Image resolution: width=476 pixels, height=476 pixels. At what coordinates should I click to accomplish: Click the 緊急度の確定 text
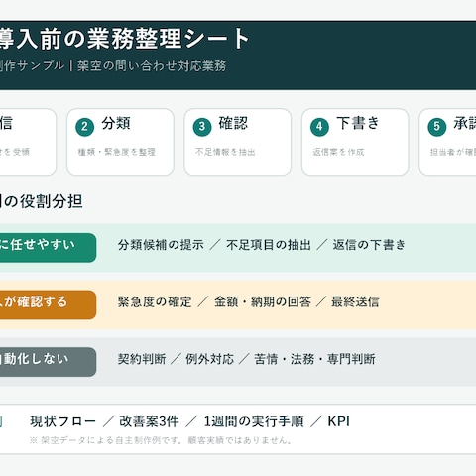pyautogui.click(x=155, y=301)
